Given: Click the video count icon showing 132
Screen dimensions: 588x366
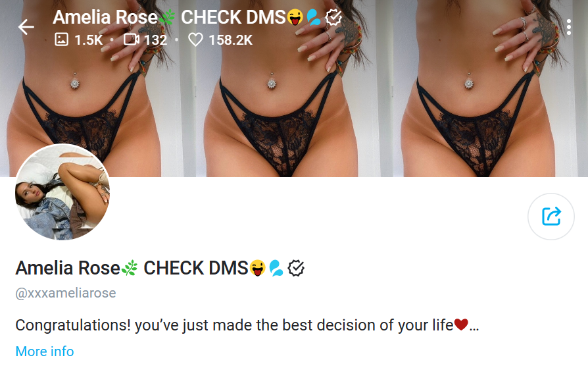Looking at the screenshot, I should tap(132, 39).
